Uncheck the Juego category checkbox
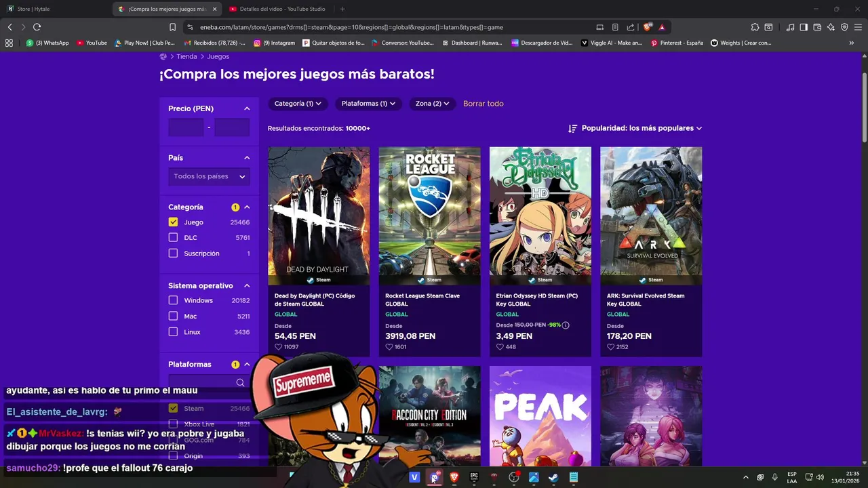This screenshot has height=488, width=868. [173, 222]
